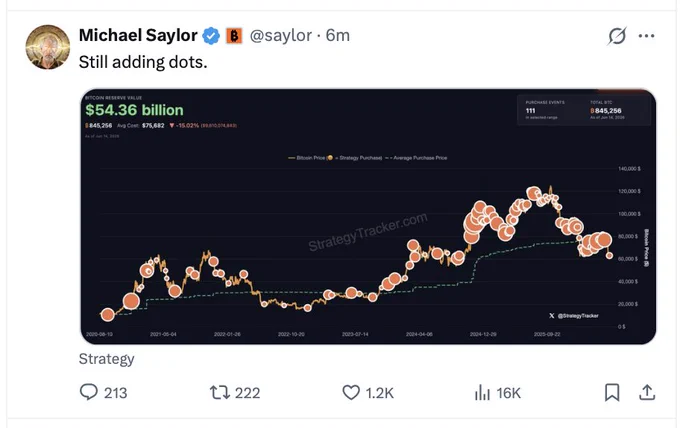Open the 6m post timestamp
680x428 pixels.
[x=337, y=36]
